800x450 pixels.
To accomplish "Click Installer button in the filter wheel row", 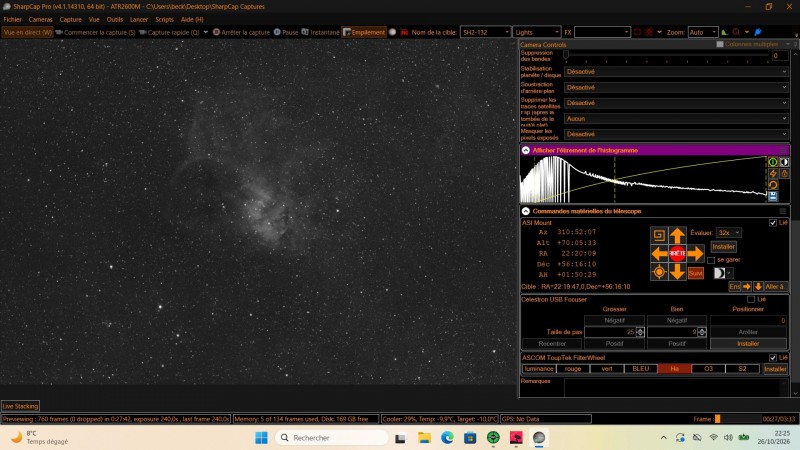I will click(775, 369).
